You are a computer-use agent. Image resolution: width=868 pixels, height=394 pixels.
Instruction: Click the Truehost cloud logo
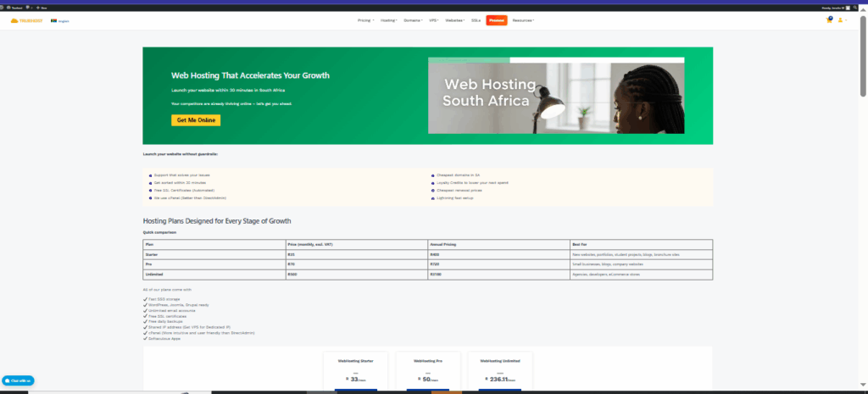coord(27,20)
